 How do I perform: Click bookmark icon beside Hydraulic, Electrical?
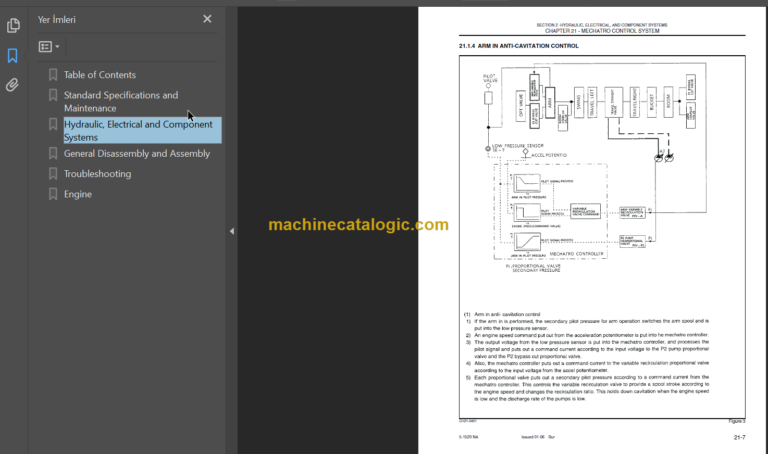[53, 124]
